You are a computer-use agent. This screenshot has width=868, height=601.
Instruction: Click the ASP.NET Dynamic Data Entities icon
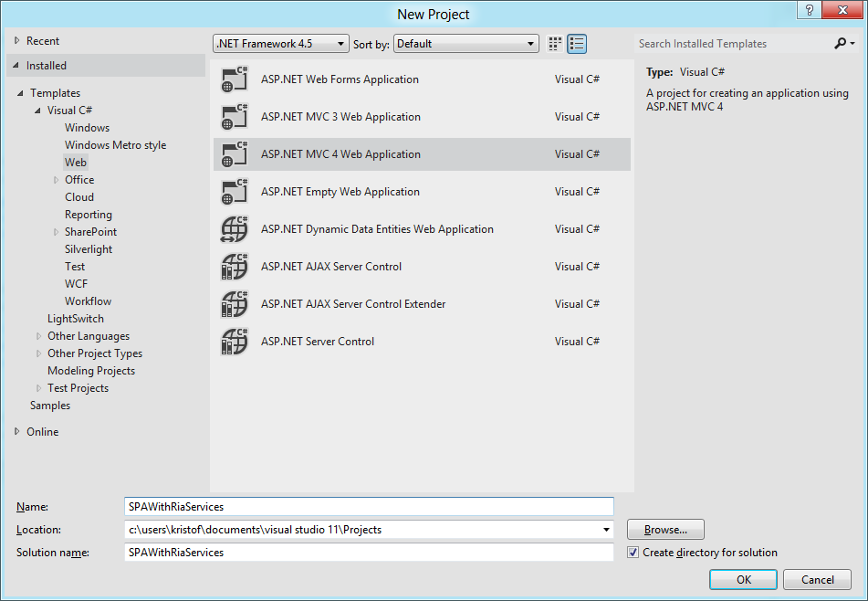pos(235,228)
